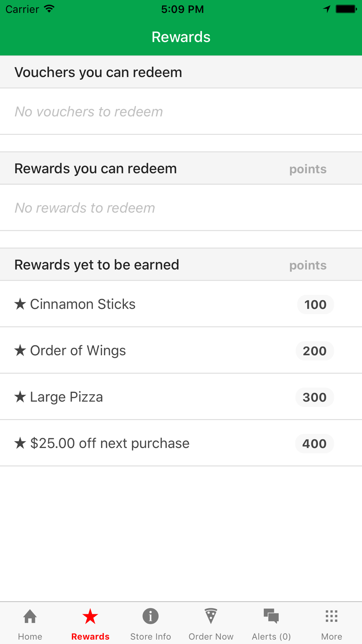362x644 pixels.
Task: Tap the 100 points badge
Action: [x=315, y=305]
